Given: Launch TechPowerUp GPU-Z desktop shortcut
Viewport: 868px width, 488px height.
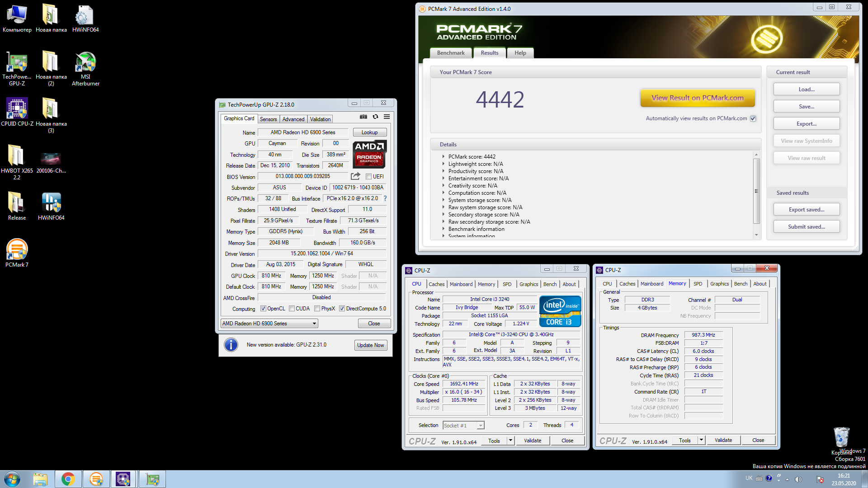Looking at the screenshot, I should coord(17,69).
